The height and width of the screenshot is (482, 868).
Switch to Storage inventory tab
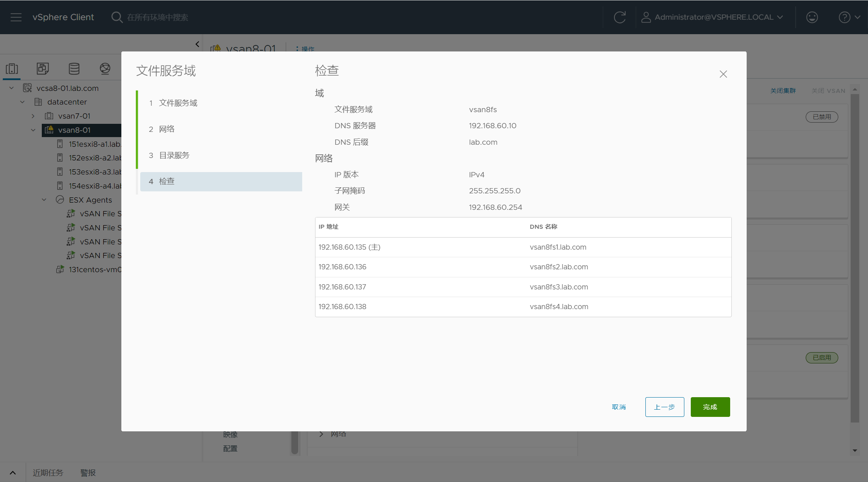[74, 69]
